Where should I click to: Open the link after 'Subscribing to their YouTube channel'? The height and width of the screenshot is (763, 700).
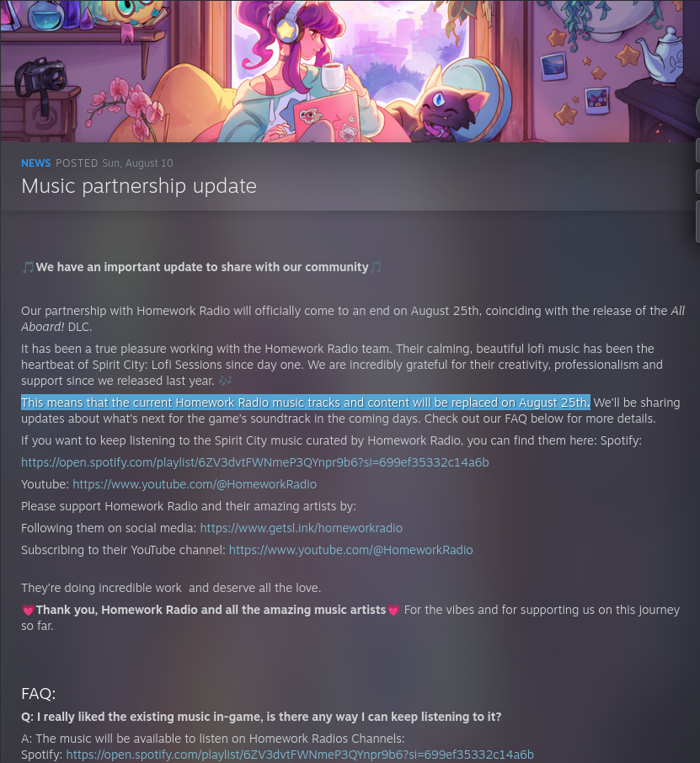point(350,550)
